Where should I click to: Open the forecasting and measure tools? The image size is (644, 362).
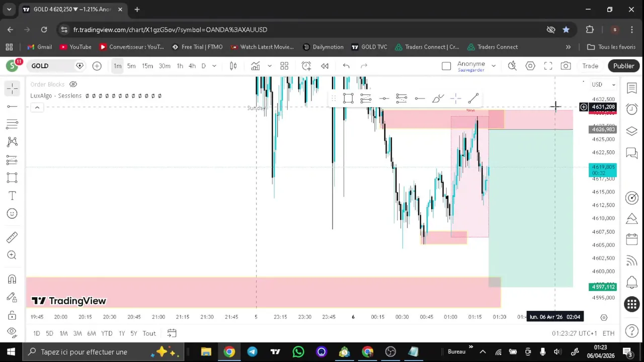pyautogui.click(x=12, y=160)
